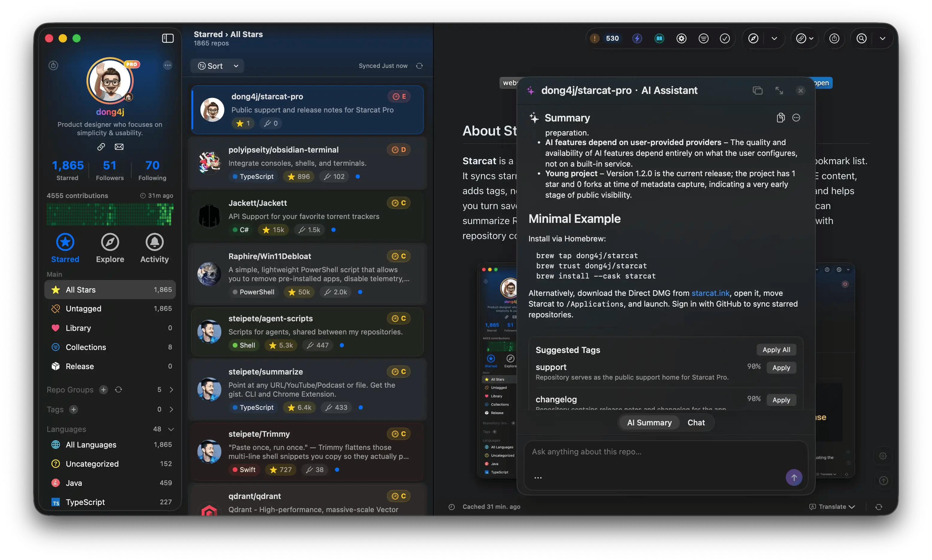
Task: Open the Library item
Action: click(110, 328)
